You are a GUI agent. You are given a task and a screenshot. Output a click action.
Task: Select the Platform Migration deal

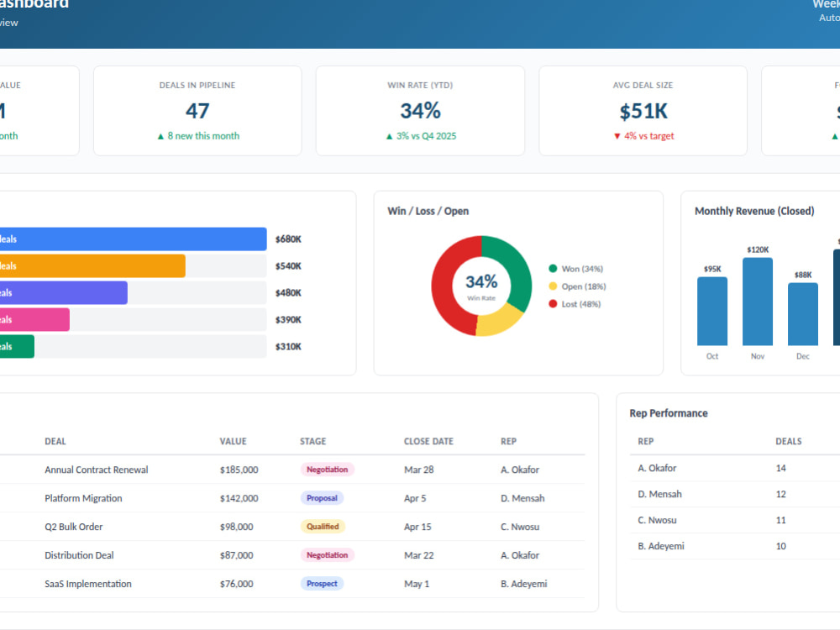pyautogui.click(x=83, y=498)
